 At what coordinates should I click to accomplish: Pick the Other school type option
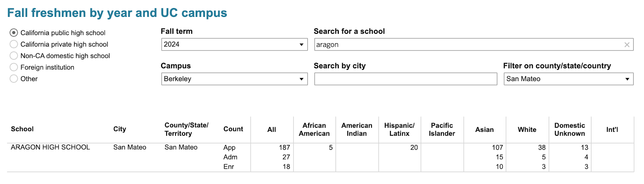click(x=14, y=79)
